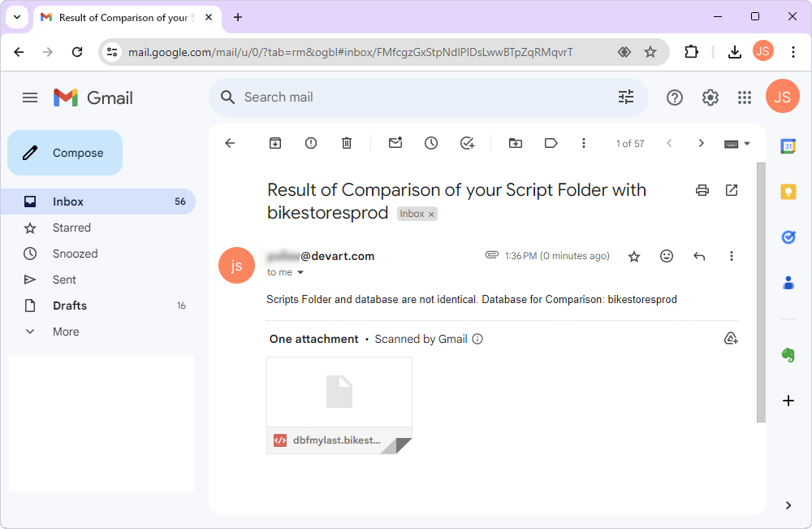Open a new browser tab

238,17
